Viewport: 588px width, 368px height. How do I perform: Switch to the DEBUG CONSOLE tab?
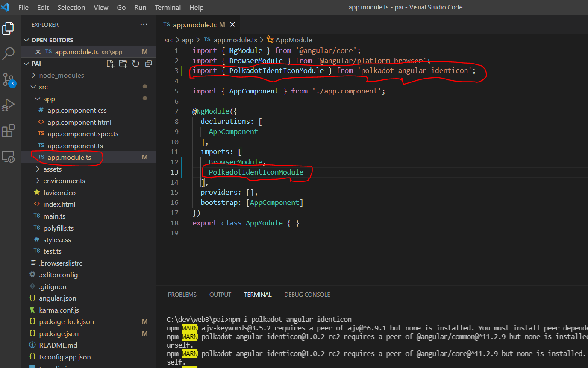[307, 295]
